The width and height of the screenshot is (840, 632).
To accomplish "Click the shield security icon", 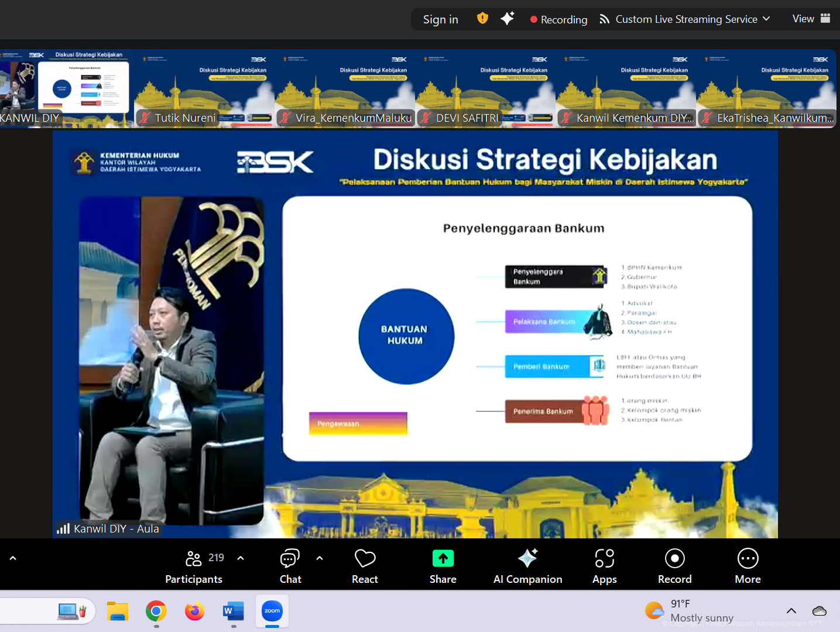I will 482,19.
